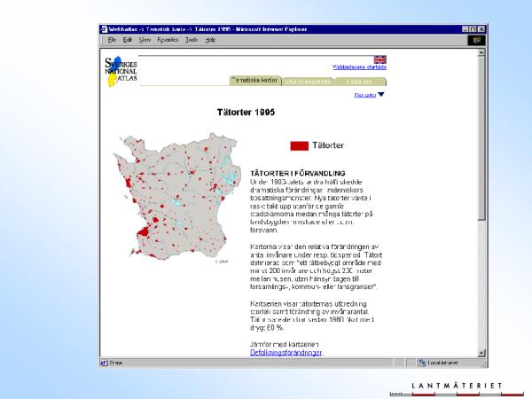Click the Local intranet zone icon
Screen dimensions: 532x399
(x=422, y=363)
